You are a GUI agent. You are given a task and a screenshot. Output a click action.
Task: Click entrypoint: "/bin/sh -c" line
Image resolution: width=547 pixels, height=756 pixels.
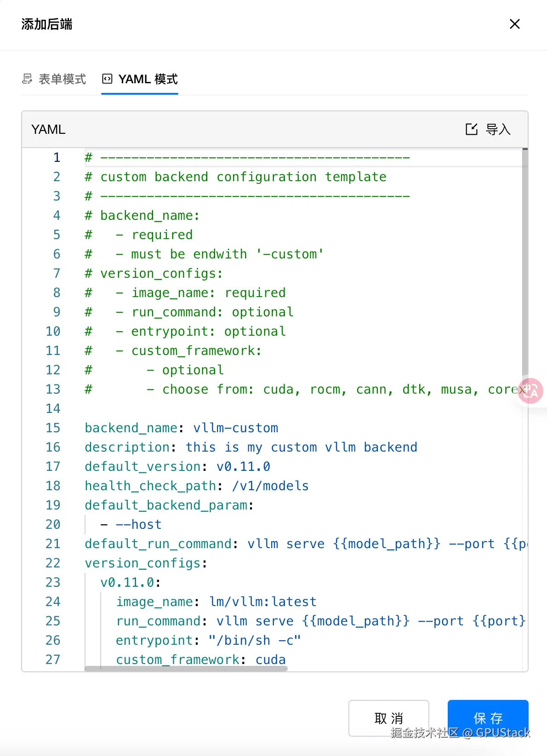coord(208,640)
